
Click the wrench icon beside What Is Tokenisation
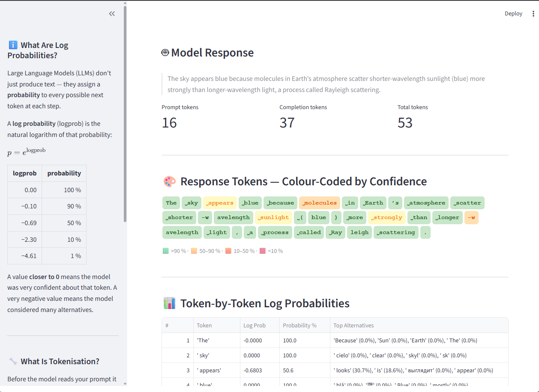(12, 361)
